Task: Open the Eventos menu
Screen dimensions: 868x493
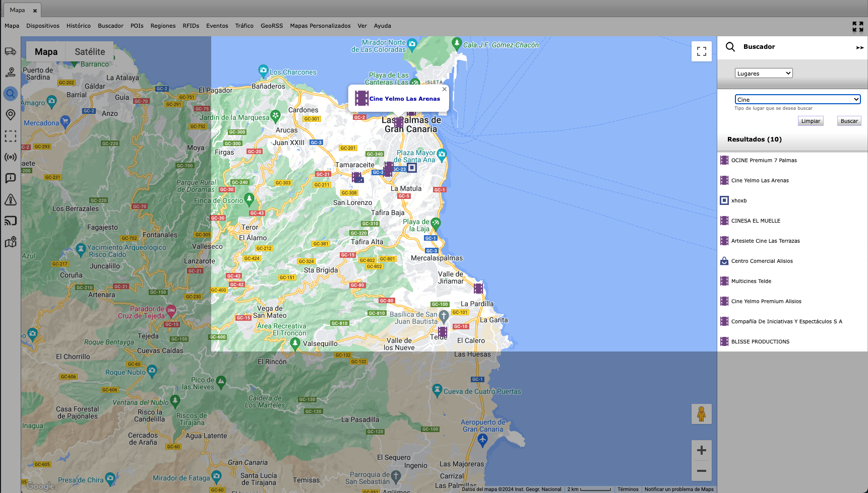Action: coord(217,26)
